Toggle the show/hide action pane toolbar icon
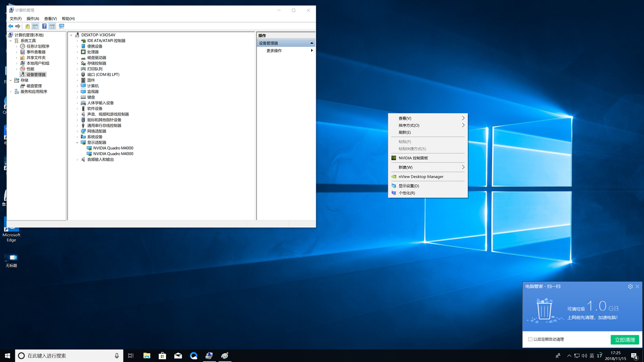 [52, 26]
